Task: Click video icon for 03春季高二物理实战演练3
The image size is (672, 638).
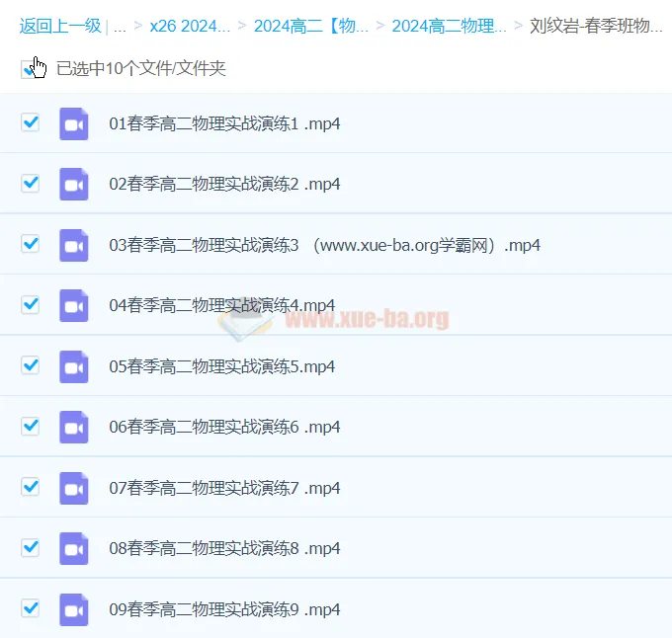Action: point(74,245)
